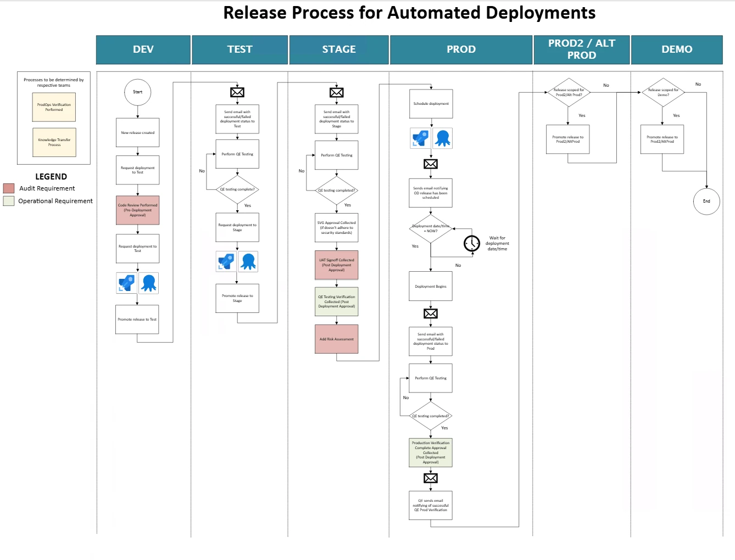
Task: Select the UAT Signoff Collected box
Action: pos(337,265)
